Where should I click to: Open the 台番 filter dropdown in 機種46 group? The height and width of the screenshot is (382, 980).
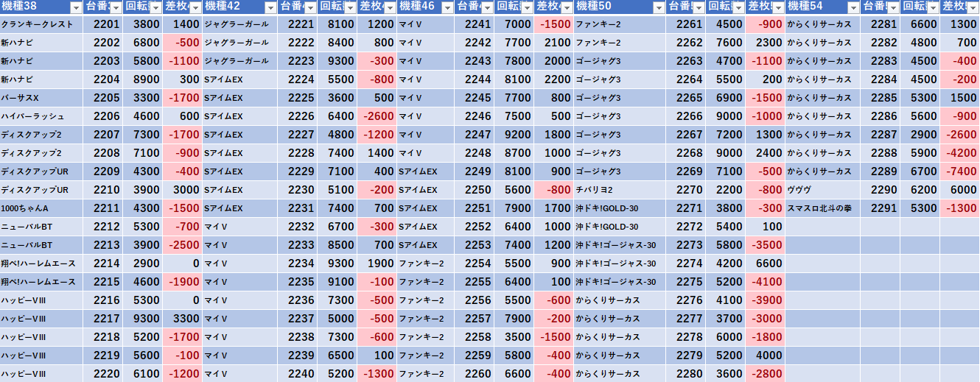point(487,7)
